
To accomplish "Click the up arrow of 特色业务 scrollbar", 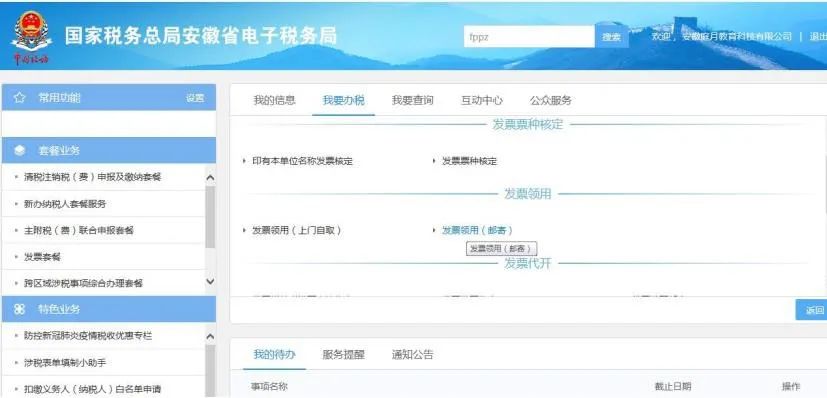I will point(210,337).
